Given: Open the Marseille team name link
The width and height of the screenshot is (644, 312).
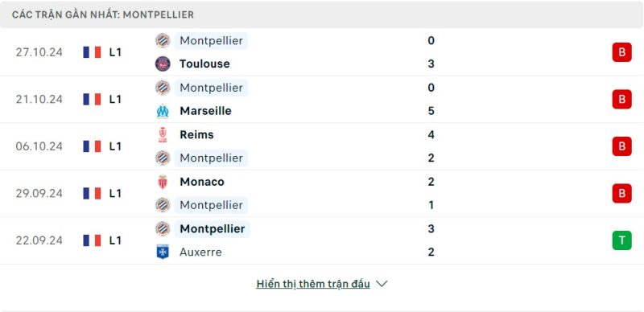Looking at the screenshot, I should click(205, 111).
